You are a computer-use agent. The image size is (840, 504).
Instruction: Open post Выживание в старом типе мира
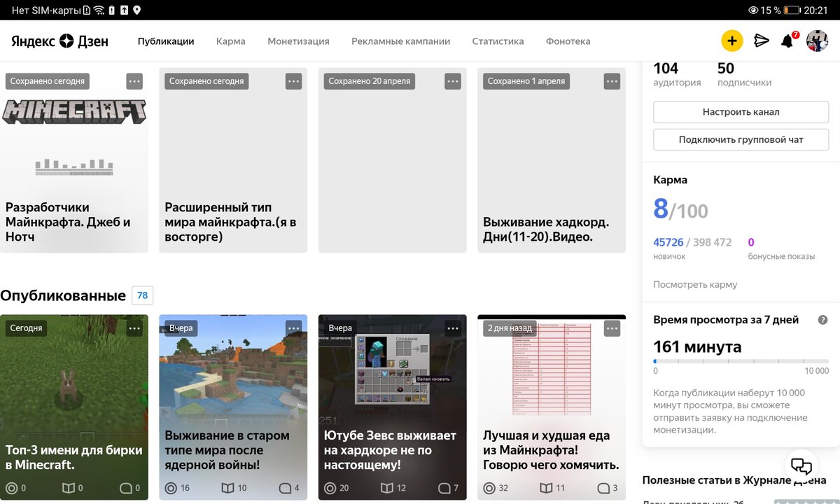tap(233, 407)
